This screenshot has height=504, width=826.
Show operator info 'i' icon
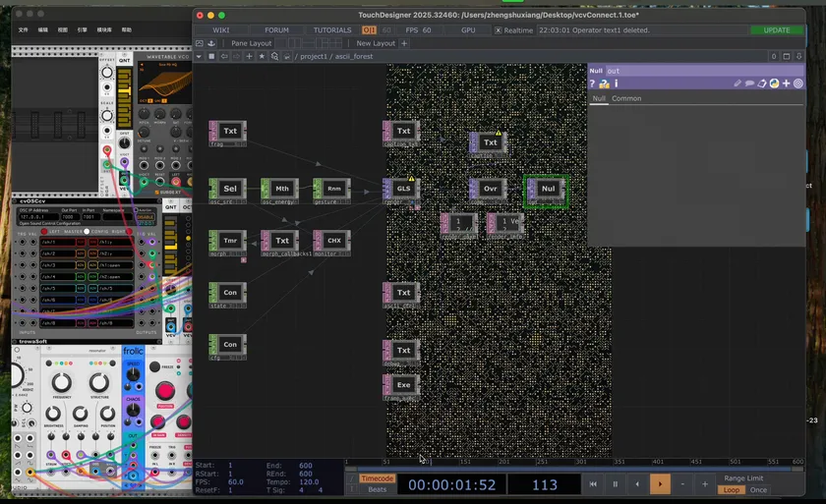616,84
